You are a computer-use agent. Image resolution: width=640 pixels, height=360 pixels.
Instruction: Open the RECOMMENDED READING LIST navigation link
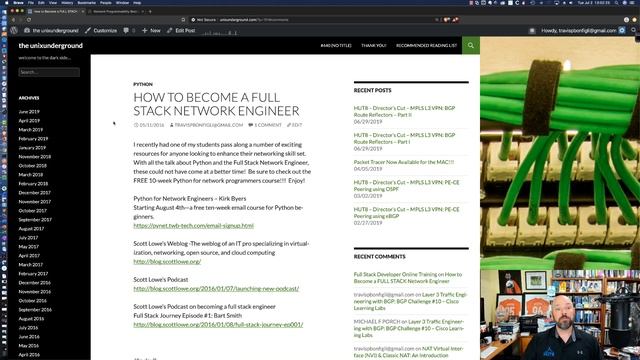[427, 45]
